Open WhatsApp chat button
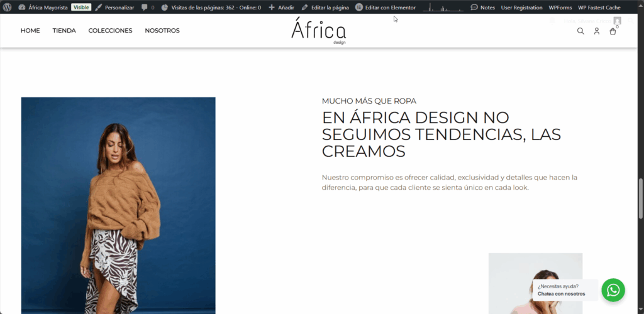 [613, 290]
